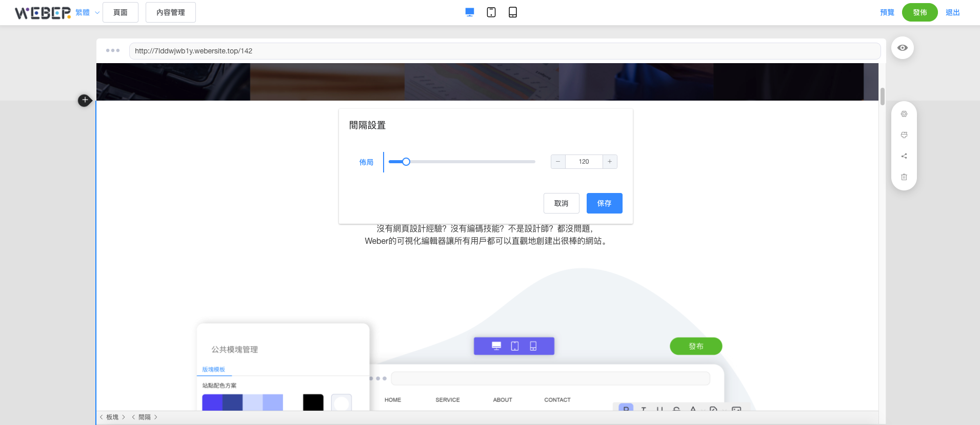Select 間隔 in the bottom breadcrumb
980x425 pixels.
click(145, 417)
